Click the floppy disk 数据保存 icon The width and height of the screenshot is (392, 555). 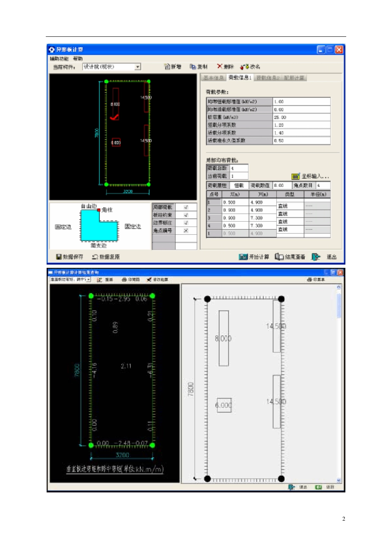point(59,257)
